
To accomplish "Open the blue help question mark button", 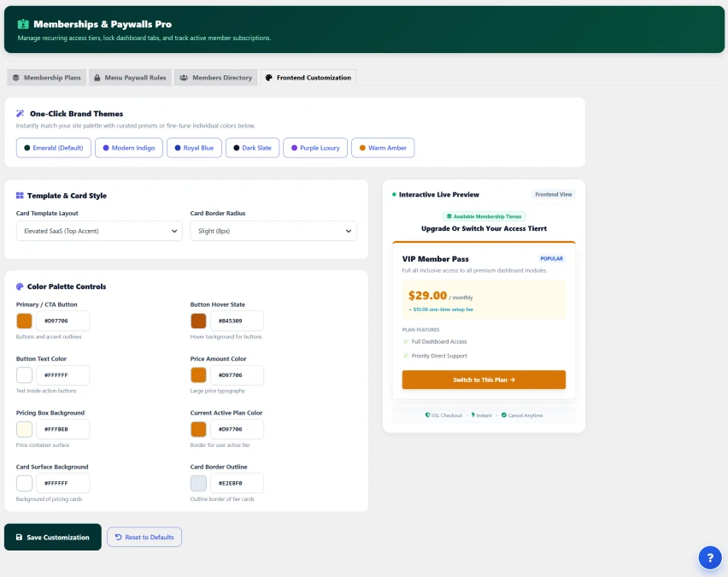I will click(710, 557).
